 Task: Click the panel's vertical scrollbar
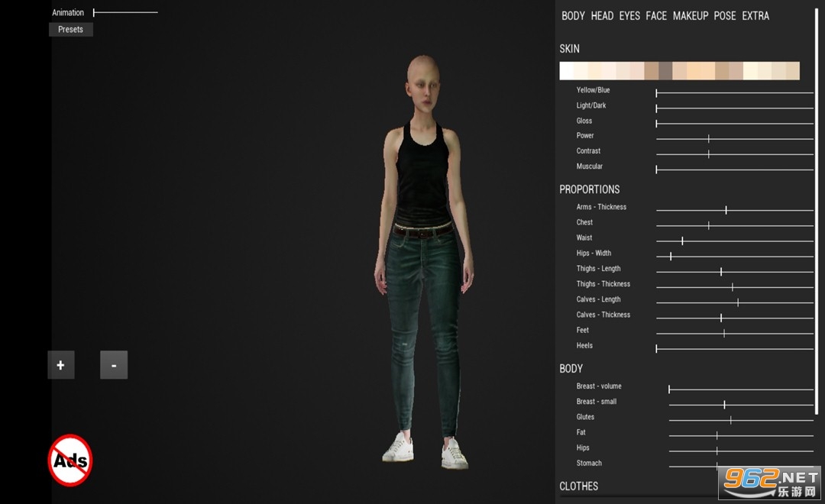pos(817,211)
